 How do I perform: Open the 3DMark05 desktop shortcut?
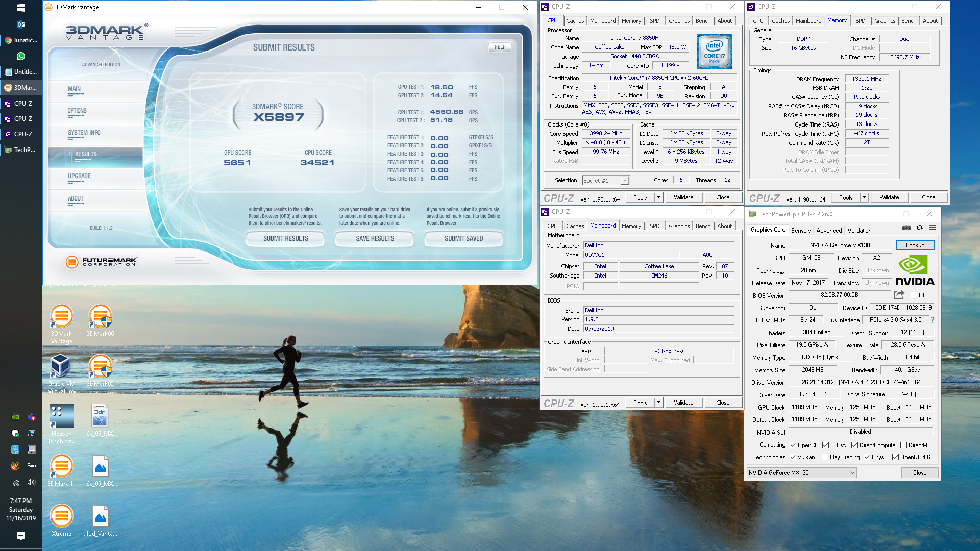coord(101,370)
